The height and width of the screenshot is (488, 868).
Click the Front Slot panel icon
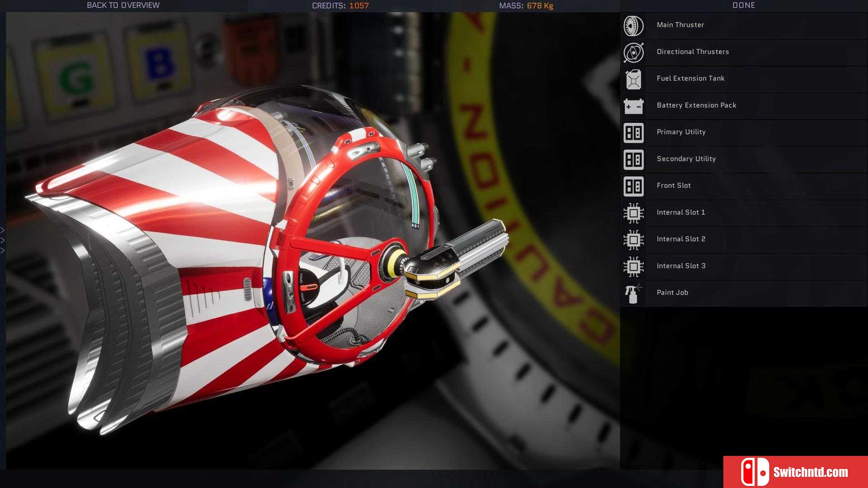coord(633,186)
